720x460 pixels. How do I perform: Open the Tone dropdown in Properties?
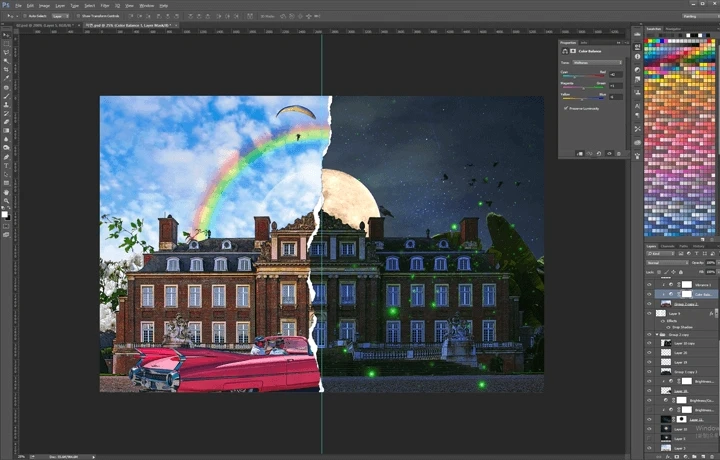coord(597,62)
